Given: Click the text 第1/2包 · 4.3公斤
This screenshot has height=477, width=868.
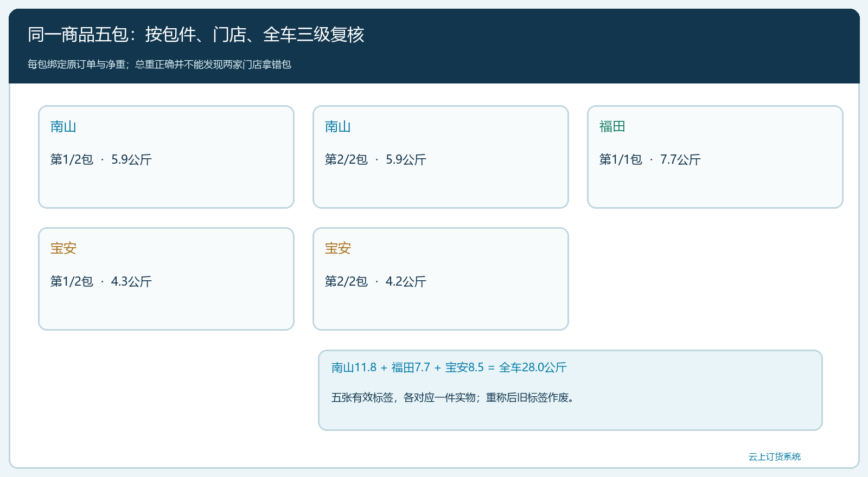Looking at the screenshot, I should click(101, 281).
